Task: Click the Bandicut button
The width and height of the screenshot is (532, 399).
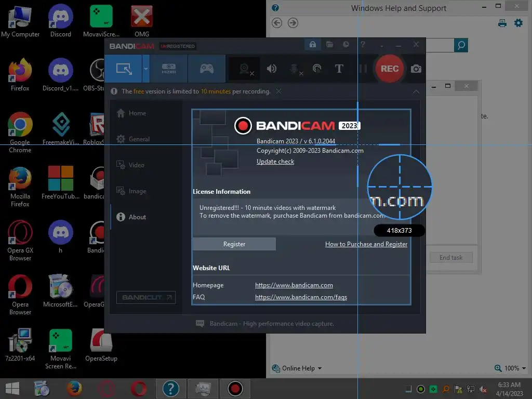Action: point(146,298)
